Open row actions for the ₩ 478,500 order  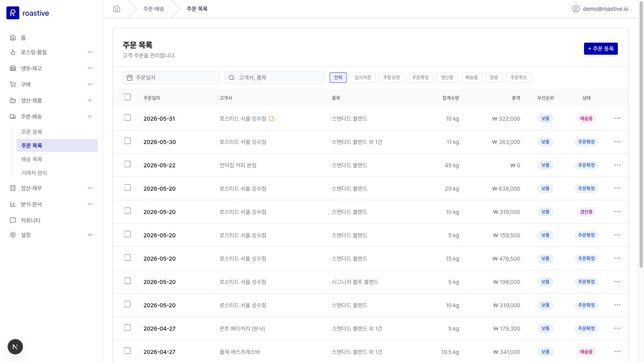coord(617,258)
